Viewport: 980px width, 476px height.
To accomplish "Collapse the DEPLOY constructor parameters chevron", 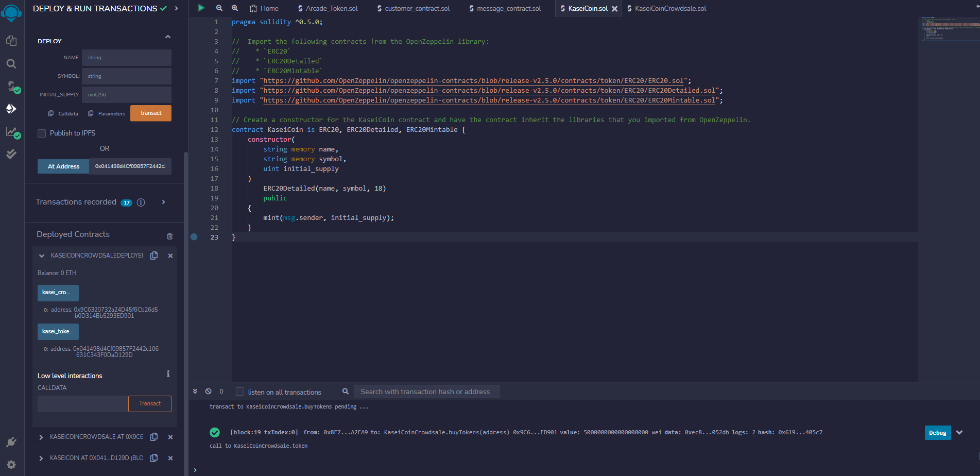I will click(167, 37).
